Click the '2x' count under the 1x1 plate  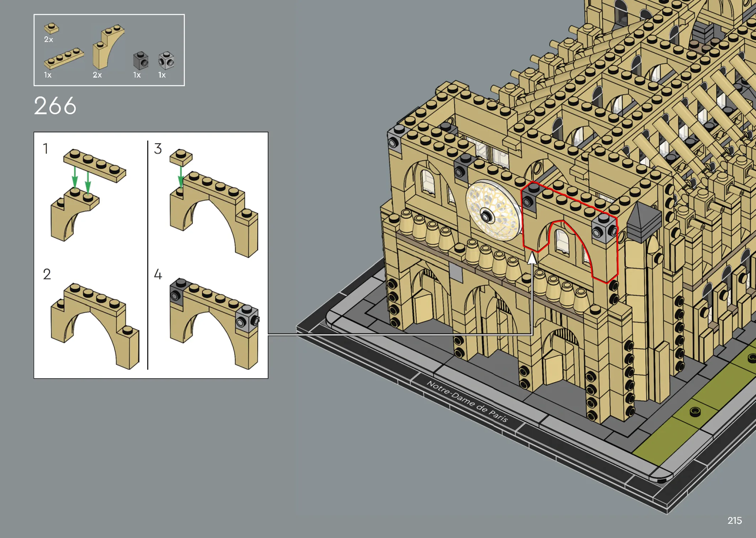tap(48, 39)
